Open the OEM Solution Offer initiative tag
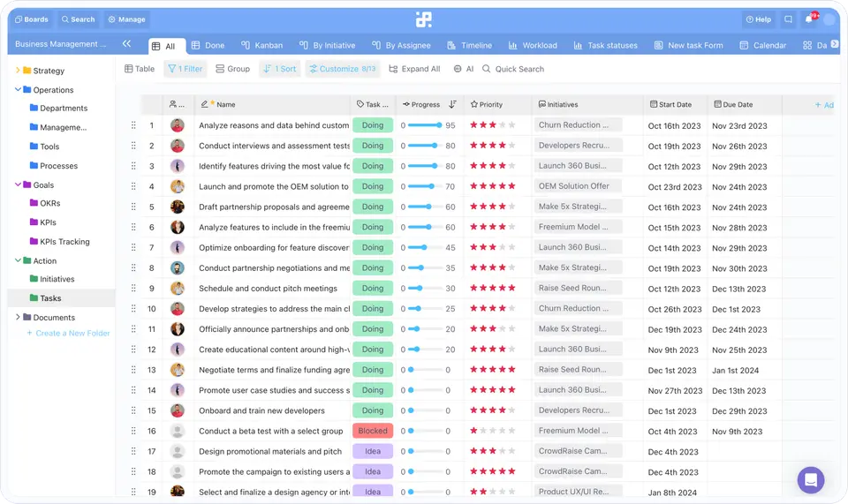Screen dimensions: 848x504 [577, 186]
